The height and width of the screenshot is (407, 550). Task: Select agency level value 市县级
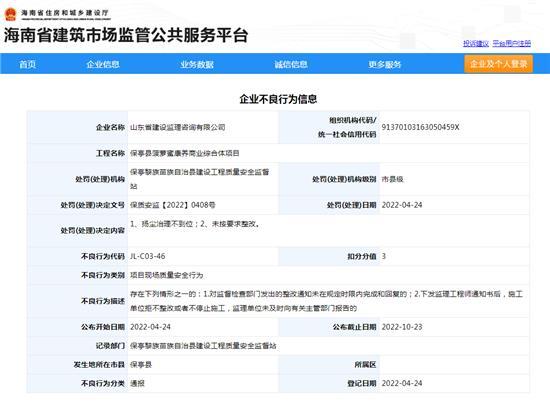pos(392,179)
